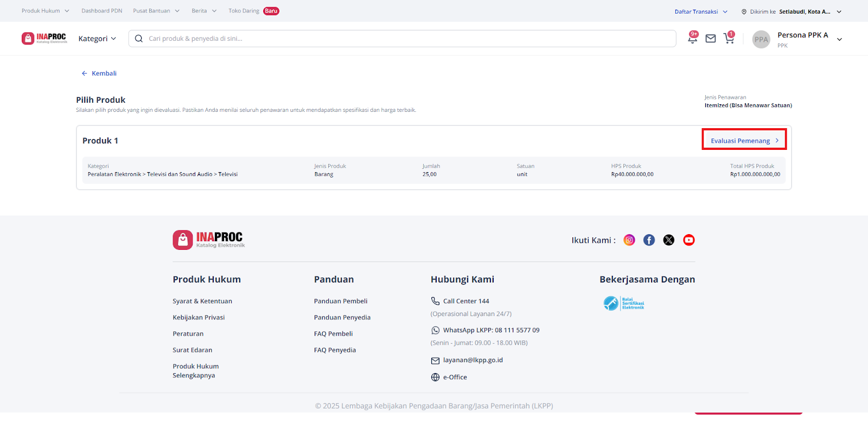Click Call Center 144 link
This screenshot has height=422, width=868.
coord(466,301)
